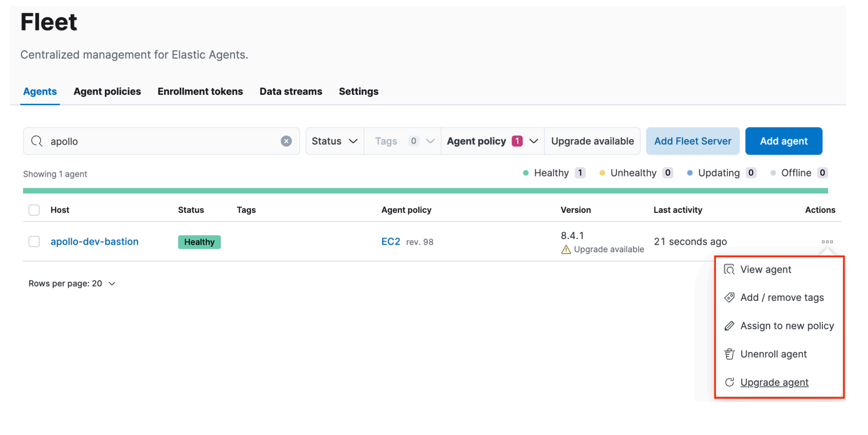Switch to the Agents tab
The width and height of the screenshot is (868, 435).
pos(40,91)
